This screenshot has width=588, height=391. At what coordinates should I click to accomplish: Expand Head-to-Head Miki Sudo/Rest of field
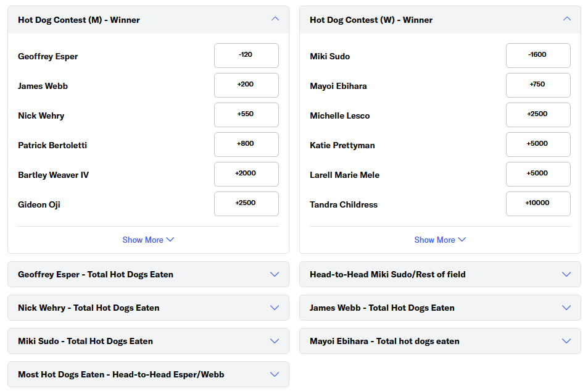[566, 274]
